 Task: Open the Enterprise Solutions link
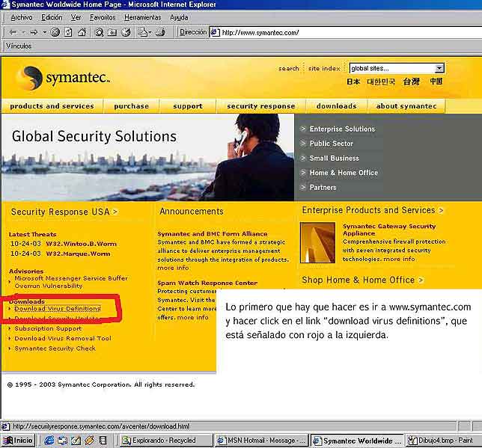click(x=342, y=129)
